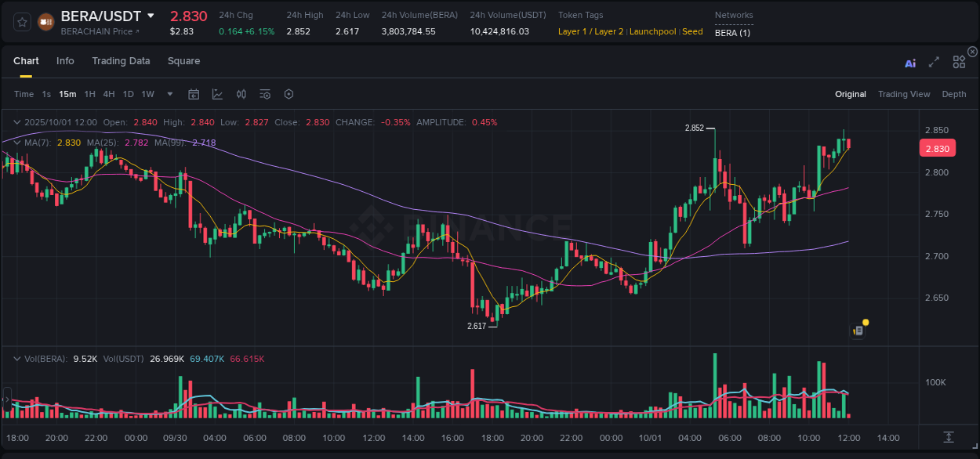Toggle the MA(7) moving average

coord(37,143)
